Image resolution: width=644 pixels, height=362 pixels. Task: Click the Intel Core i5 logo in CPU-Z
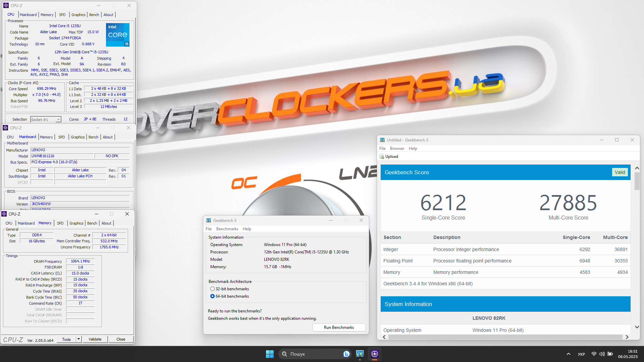pos(118,35)
